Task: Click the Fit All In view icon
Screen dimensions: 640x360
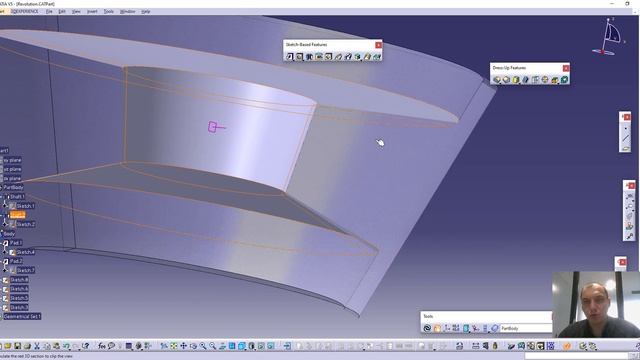Action: [173, 346]
